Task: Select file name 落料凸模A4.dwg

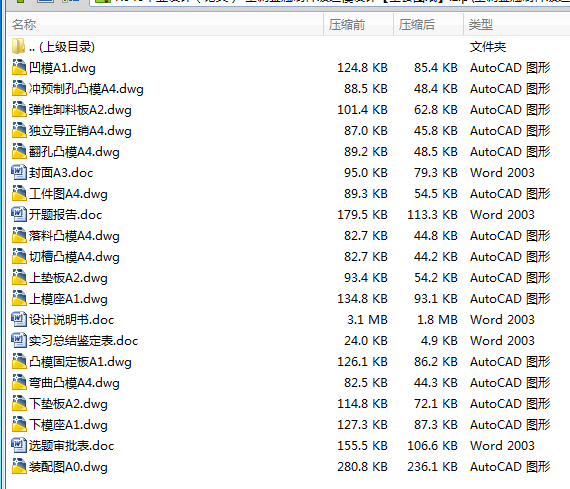Action: click(74, 236)
